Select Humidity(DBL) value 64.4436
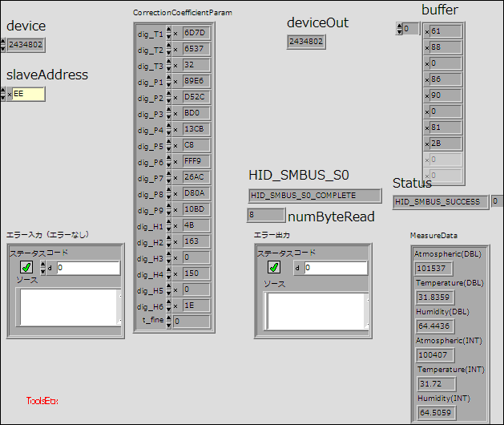The height and width of the screenshot is (425, 504). click(x=435, y=326)
